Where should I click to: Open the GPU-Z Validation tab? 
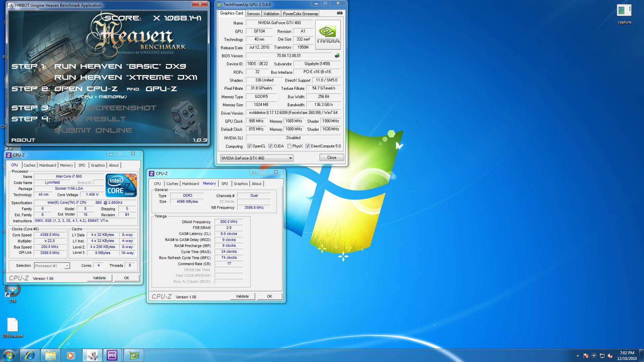pos(271,14)
